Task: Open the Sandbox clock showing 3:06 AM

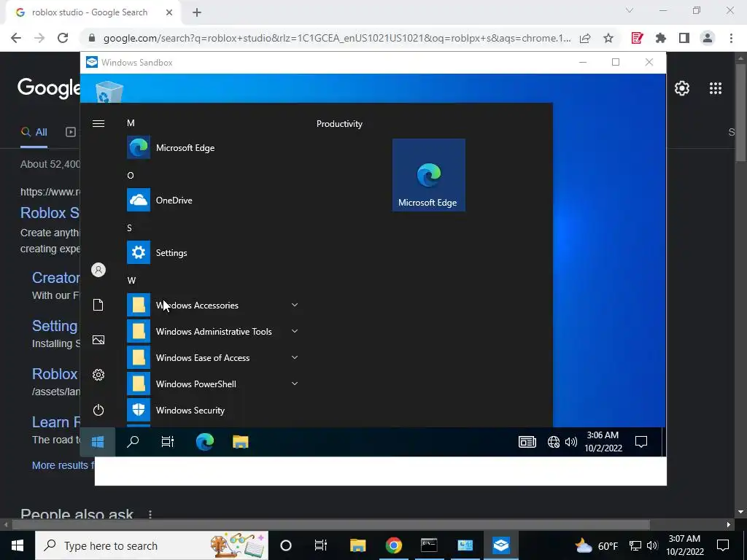Action: click(x=603, y=441)
